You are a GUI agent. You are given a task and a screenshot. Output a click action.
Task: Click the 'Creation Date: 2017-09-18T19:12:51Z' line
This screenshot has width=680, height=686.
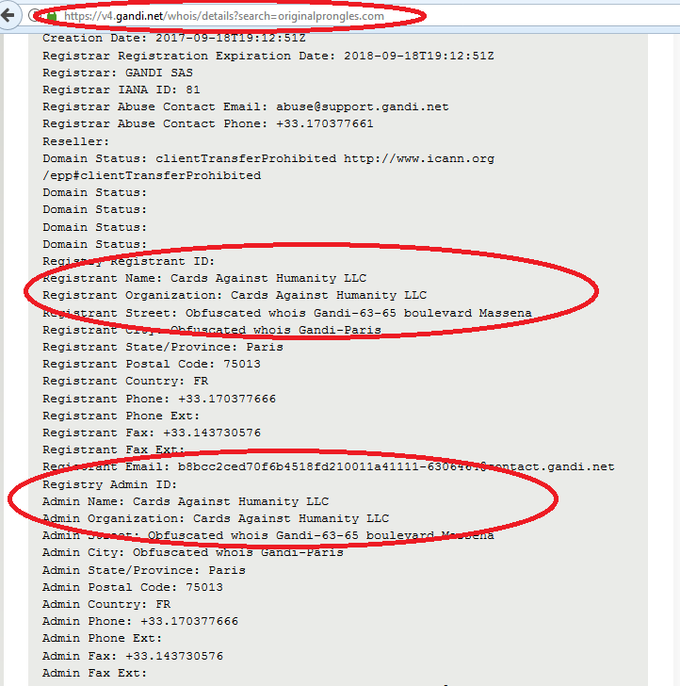point(174,38)
